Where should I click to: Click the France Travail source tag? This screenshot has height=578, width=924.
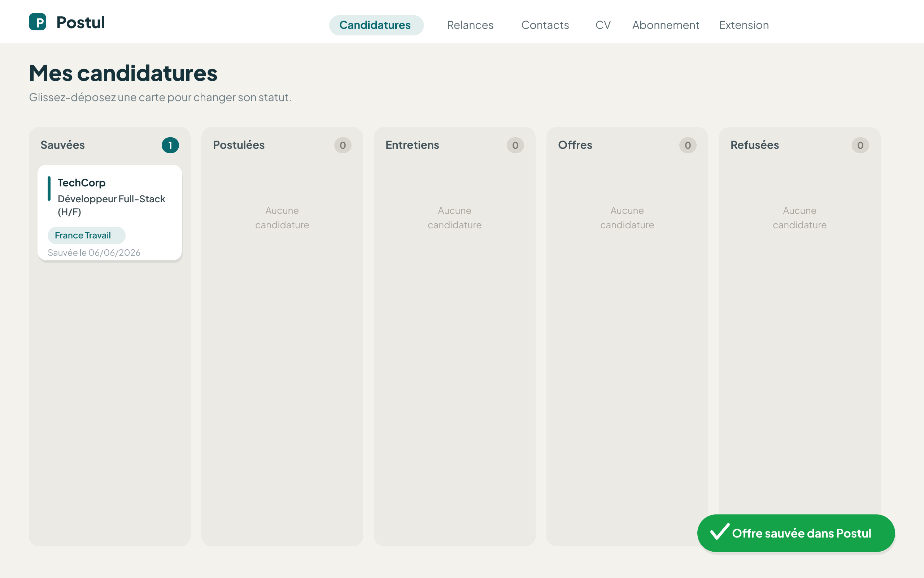86,236
